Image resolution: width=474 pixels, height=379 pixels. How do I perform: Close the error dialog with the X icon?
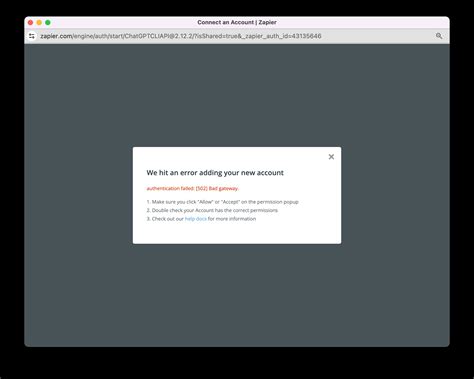tap(331, 157)
